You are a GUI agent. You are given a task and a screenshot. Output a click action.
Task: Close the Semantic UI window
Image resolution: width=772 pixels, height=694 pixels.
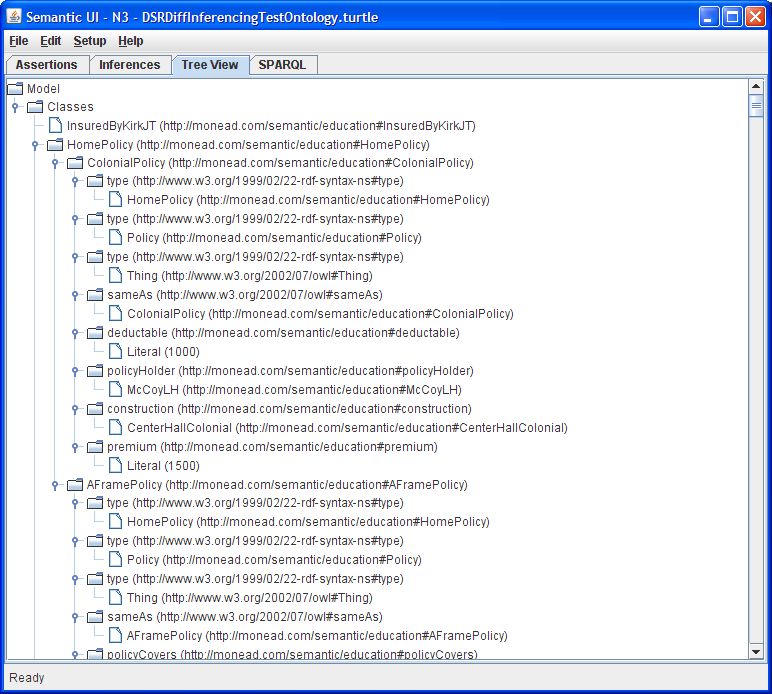tap(755, 17)
